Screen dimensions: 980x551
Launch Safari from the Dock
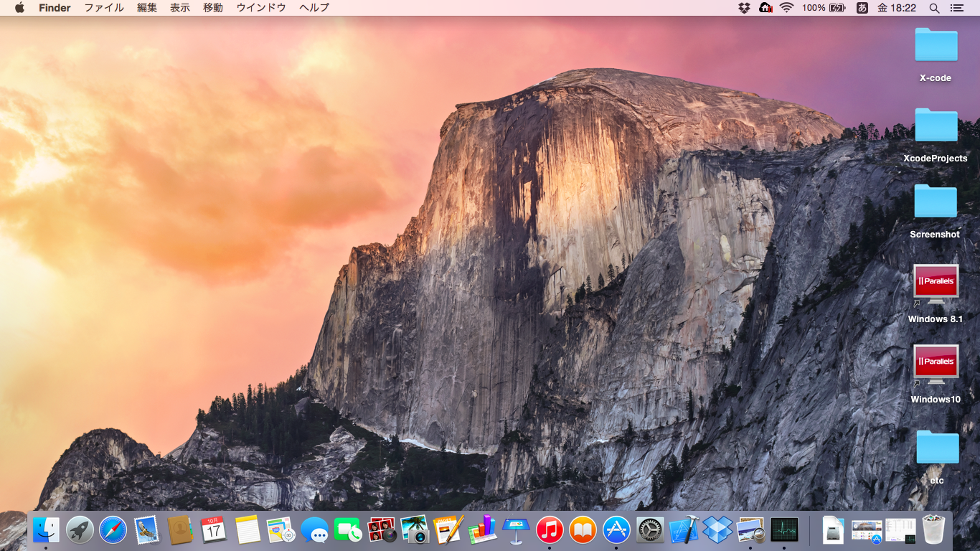pyautogui.click(x=113, y=530)
